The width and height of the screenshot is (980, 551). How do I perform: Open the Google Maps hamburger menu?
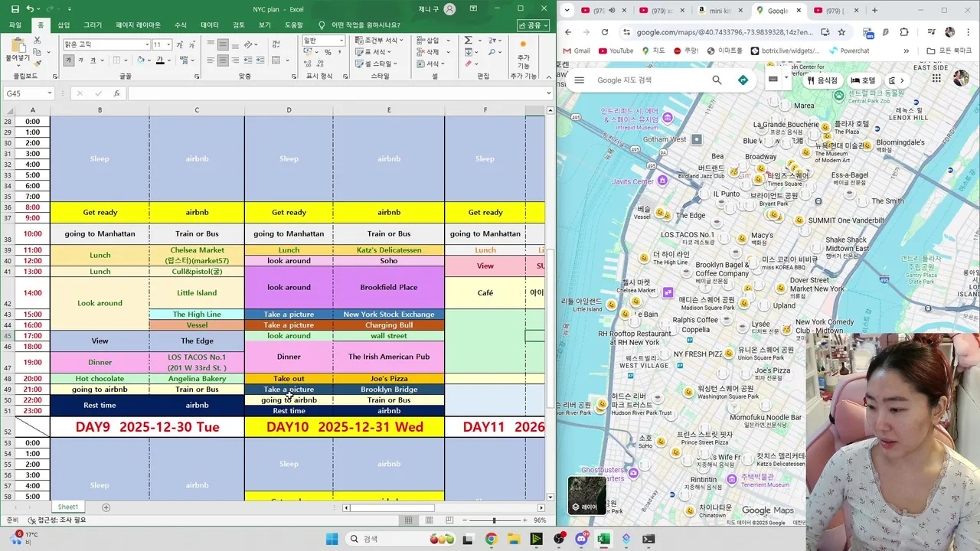coord(580,80)
